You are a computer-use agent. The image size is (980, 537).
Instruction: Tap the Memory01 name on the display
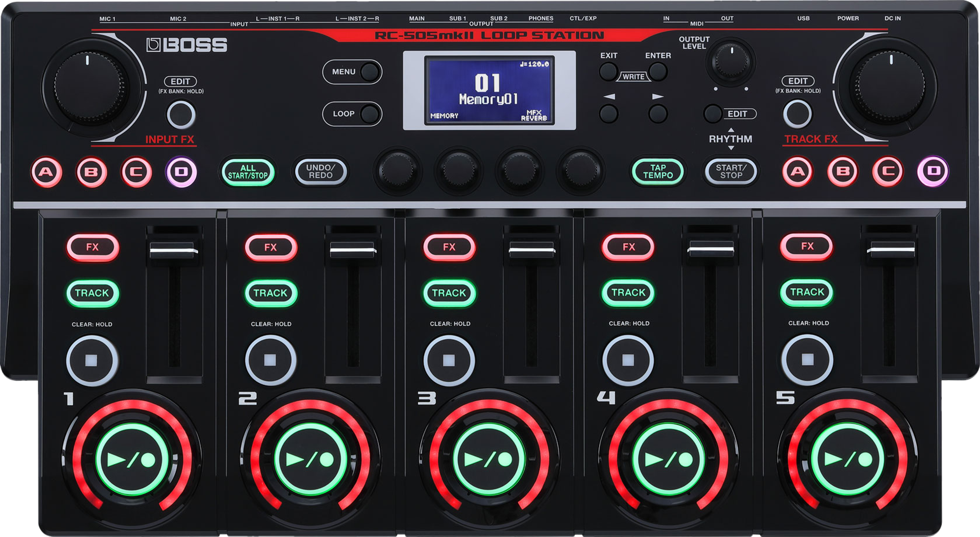(488, 99)
